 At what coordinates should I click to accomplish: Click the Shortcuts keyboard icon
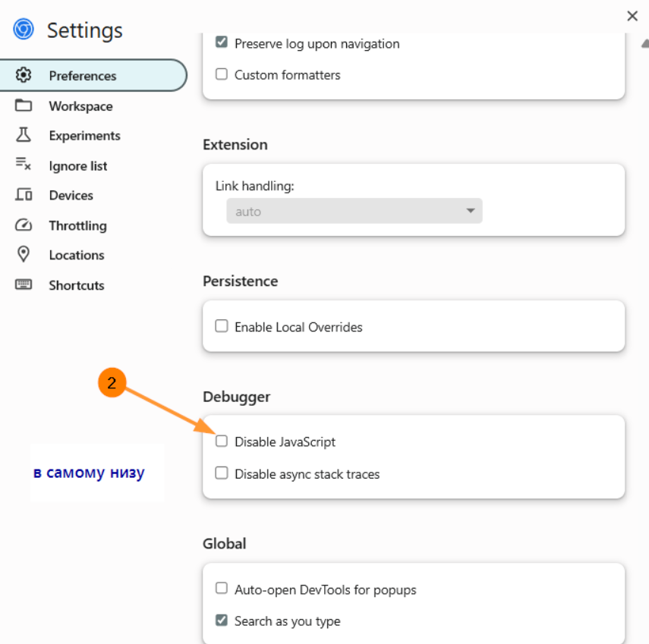tap(24, 284)
